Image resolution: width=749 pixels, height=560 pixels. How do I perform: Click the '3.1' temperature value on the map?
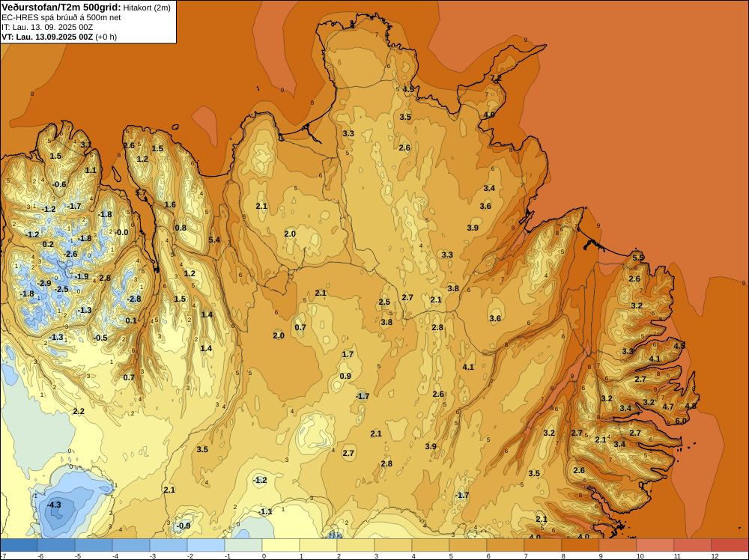85,144
